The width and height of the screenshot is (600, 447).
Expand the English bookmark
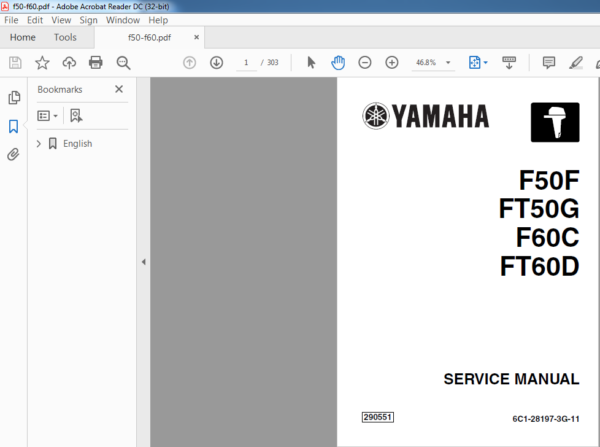[x=38, y=144]
